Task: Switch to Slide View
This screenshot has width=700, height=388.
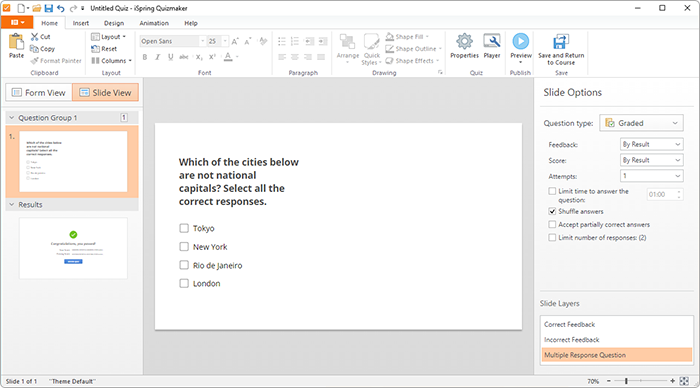Action: [105, 92]
